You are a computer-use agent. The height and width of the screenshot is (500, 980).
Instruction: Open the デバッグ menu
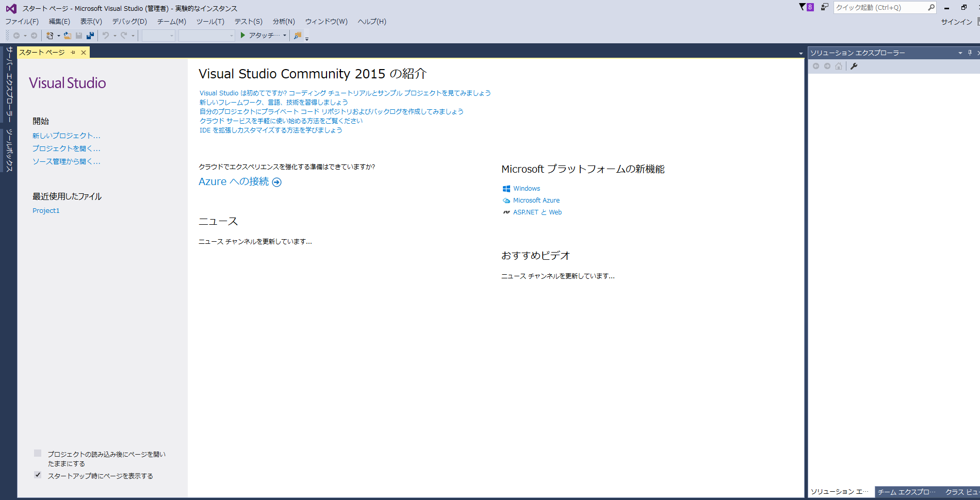pyautogui.click(x=129, y=21)
